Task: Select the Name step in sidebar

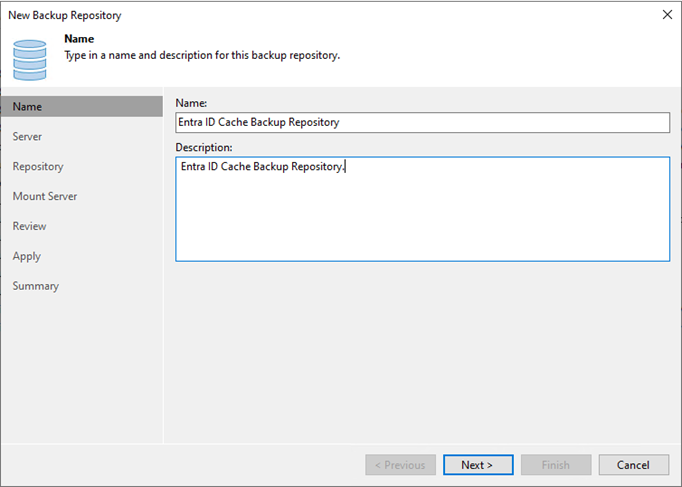Action: click(82, 107)
